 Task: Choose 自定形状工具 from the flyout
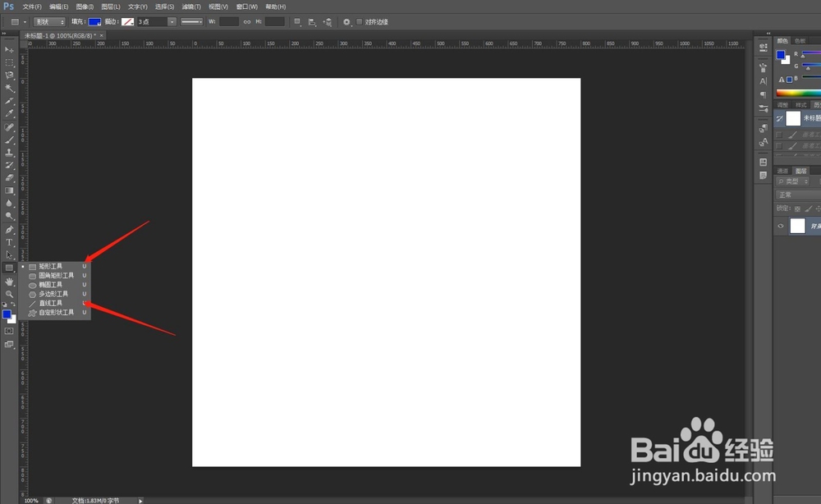point(54,313)
